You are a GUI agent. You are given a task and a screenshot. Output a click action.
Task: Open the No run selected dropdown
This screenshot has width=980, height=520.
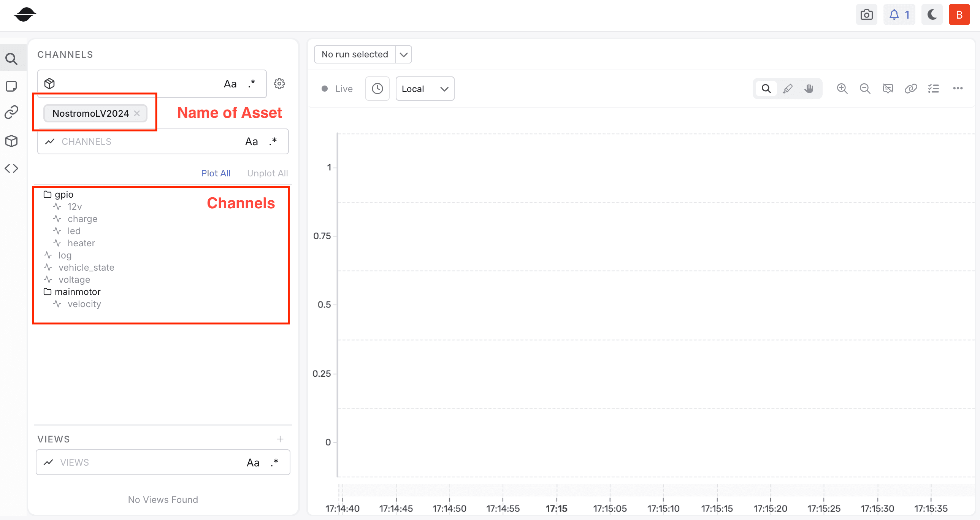tap(355, 54)
